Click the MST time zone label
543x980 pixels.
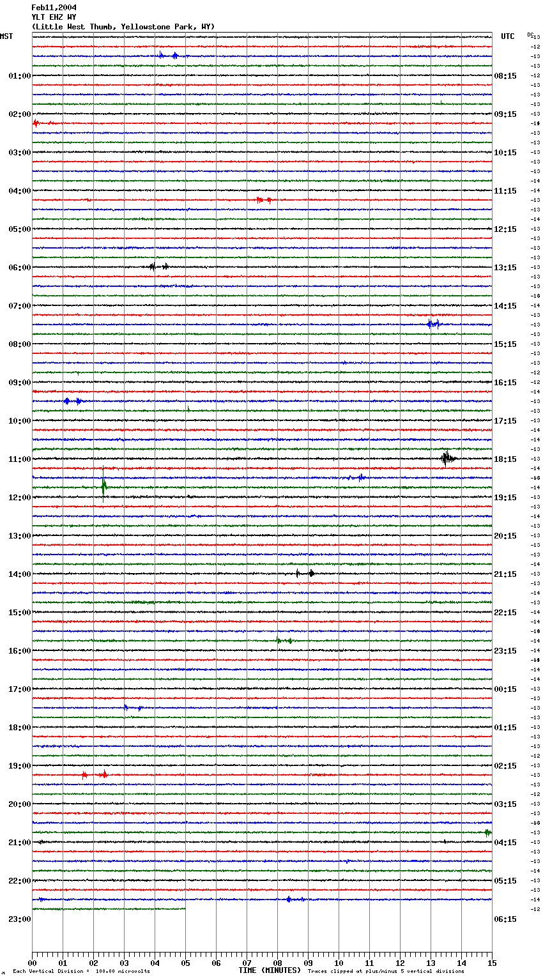(6, 36)
